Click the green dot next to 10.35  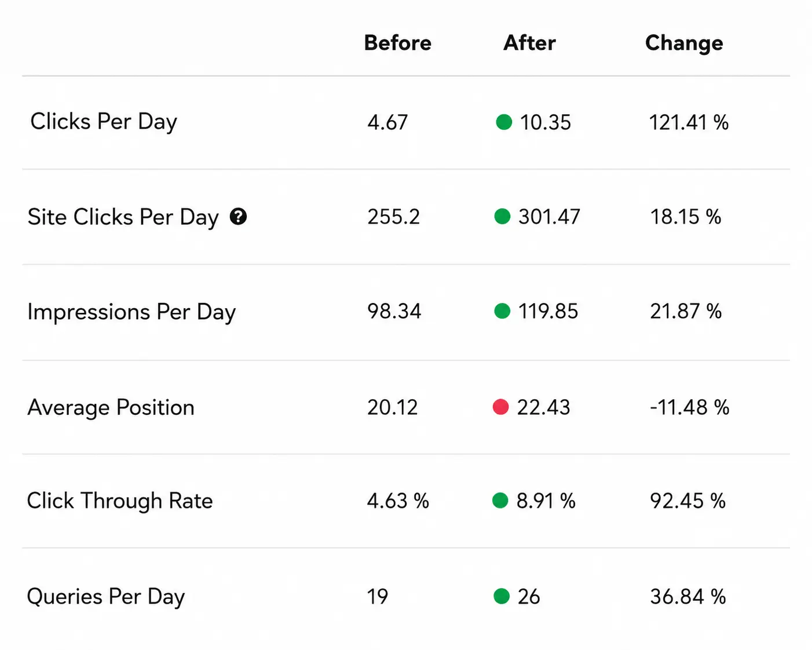point(504,122)
